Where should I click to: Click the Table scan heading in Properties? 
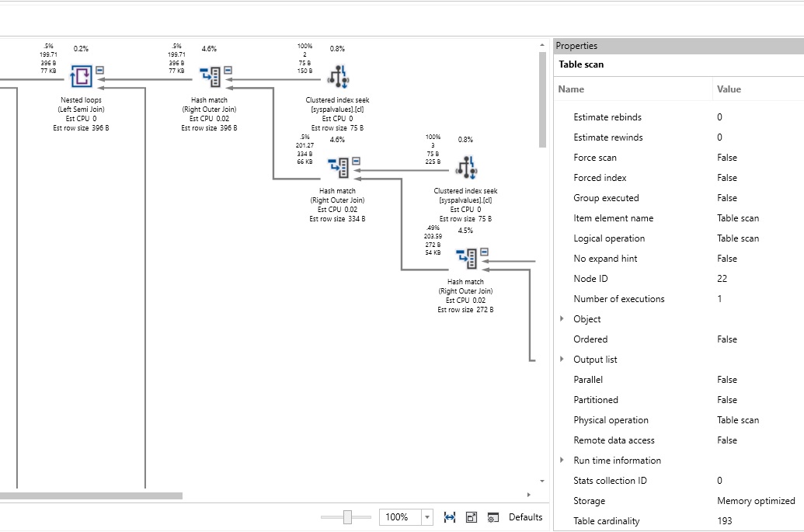pos(581,64)
